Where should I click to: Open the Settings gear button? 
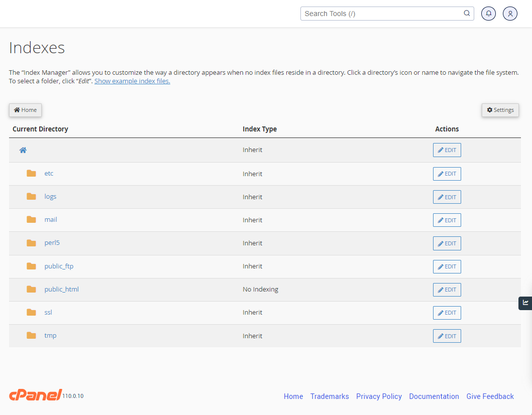click(500, 110)
